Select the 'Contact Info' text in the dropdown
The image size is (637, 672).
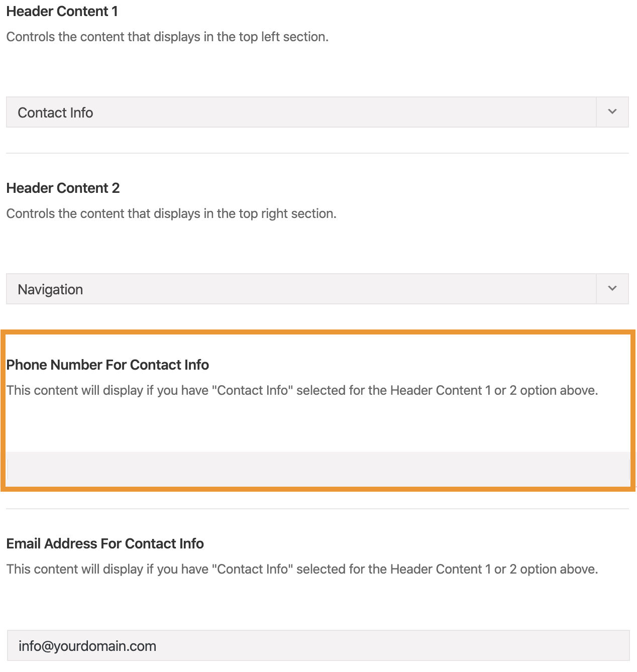click(x=55, y=113)
